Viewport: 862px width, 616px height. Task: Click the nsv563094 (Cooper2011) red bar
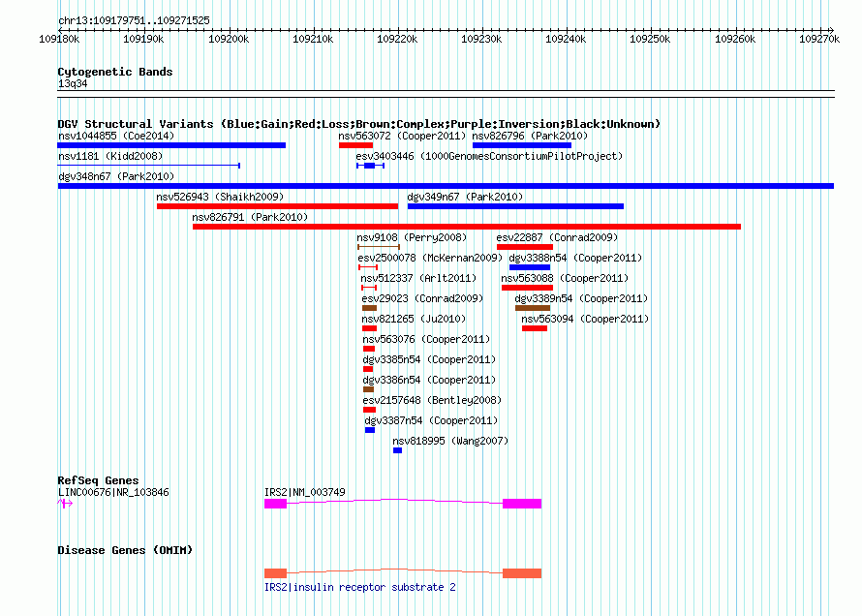[x=535, y=328]
